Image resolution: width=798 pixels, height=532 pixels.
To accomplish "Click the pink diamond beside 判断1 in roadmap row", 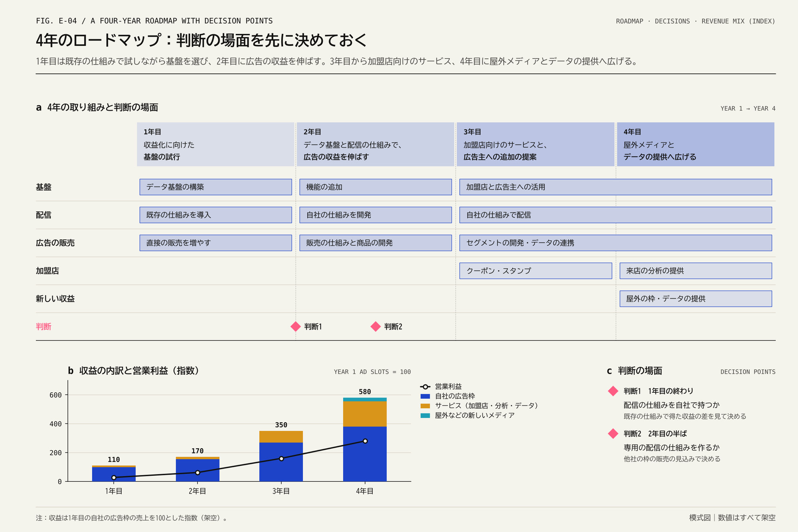I will pos(296,326).
